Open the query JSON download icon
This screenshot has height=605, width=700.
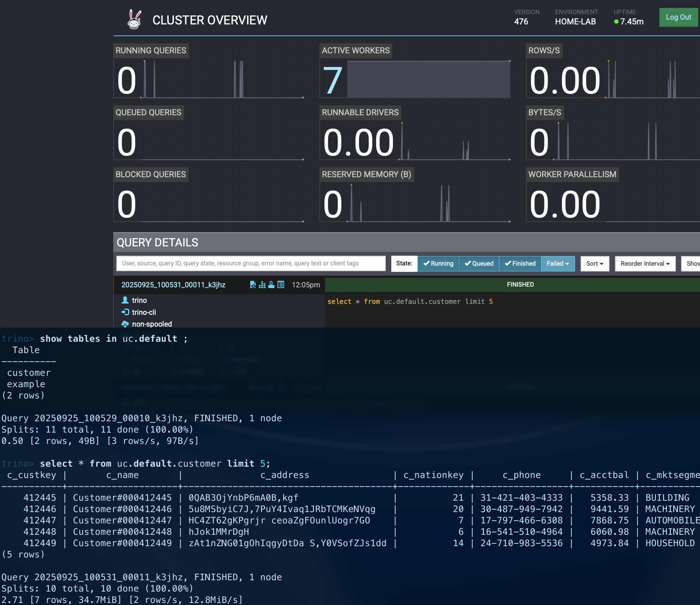(253, 285)
